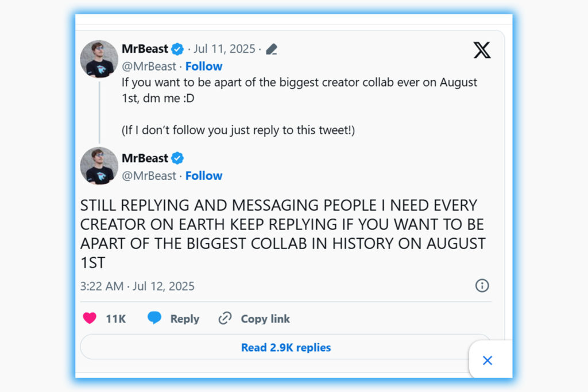Click the @MrBeast handle in the lower tweet

(149, 176)
